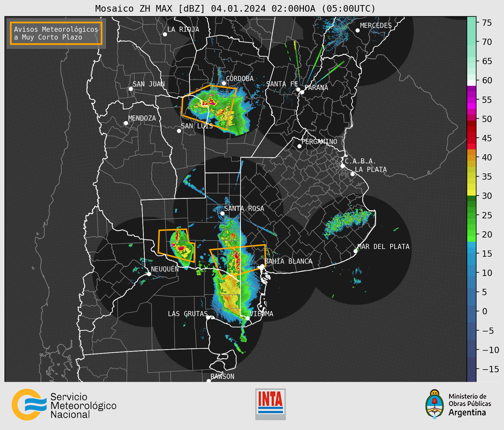The image size is (504, 430).
Task: Click the Santa Rosa city marker dot
Action: (222, 214)
